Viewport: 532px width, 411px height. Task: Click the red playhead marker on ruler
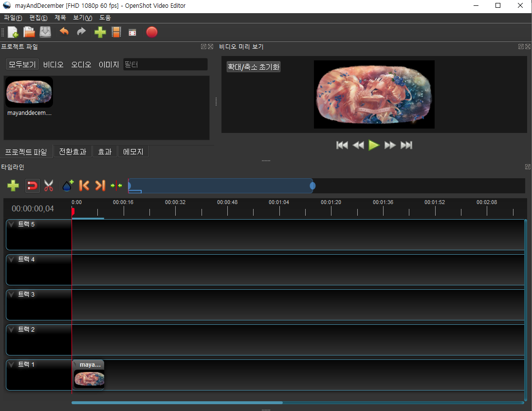click(x=73, y=211)
